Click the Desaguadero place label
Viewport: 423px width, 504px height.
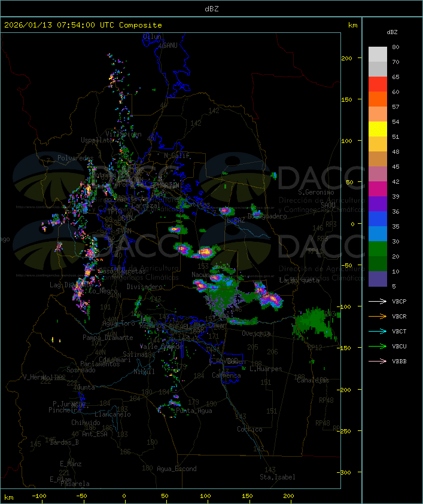[x=267, y=216]
